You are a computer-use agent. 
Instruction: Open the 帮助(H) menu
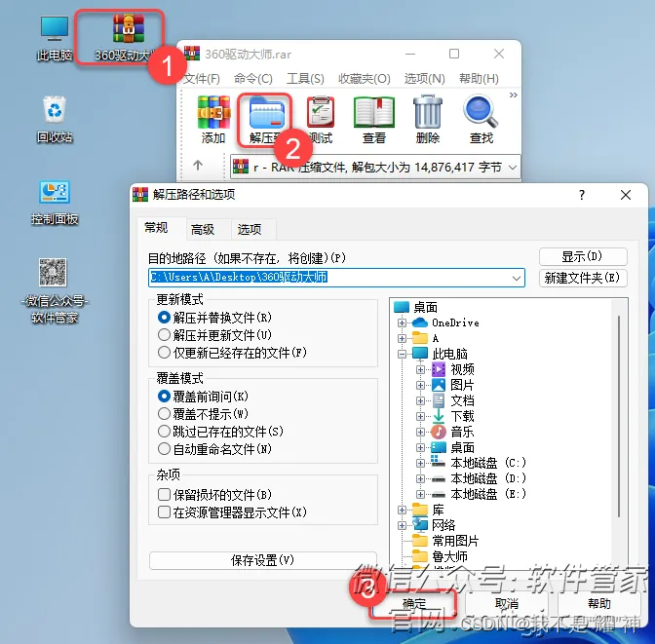pos(479,79)
